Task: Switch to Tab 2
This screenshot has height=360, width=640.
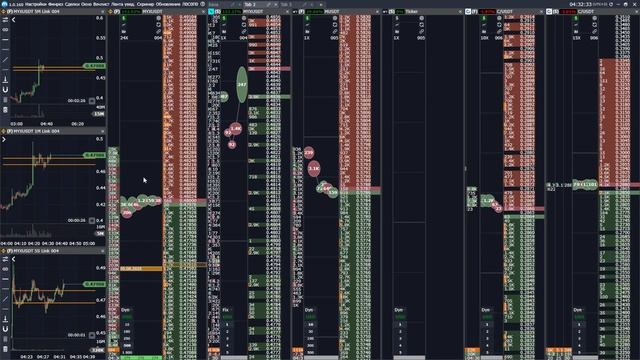Action: pyautogui.click(x=250, y=4)
